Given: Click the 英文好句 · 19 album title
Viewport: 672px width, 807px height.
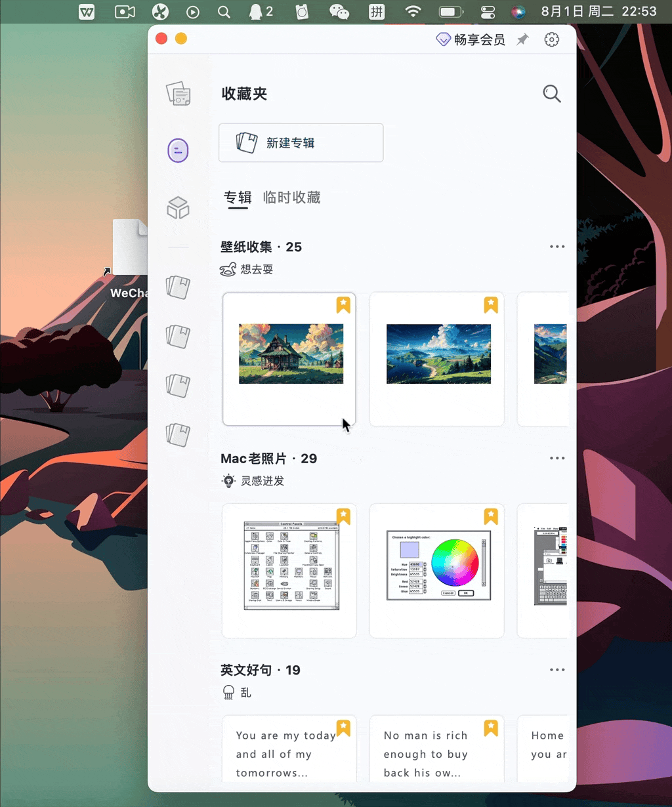Looking at the screenshot, I should pyautogui.click(x=261, y=670).
